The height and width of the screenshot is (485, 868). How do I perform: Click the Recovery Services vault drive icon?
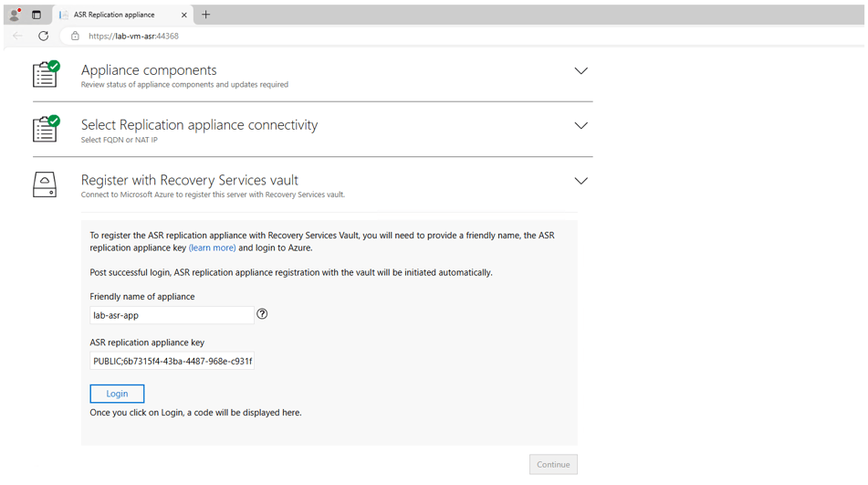[45, 185]
